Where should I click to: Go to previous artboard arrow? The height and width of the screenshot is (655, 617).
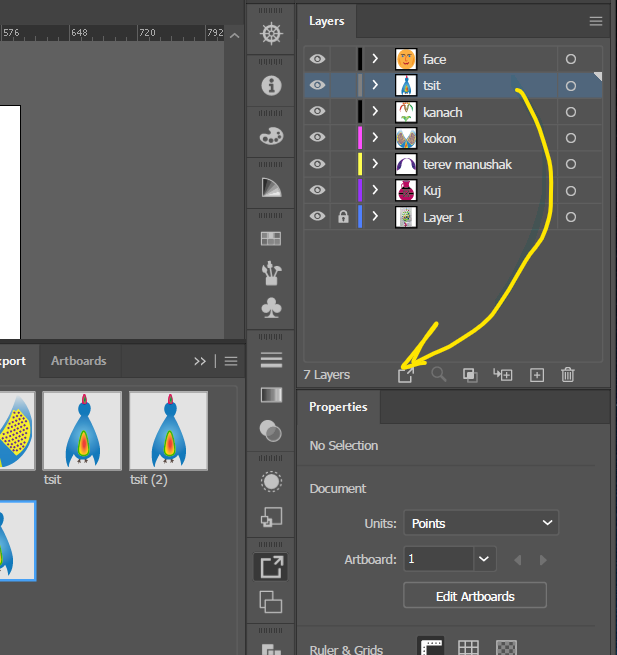click(x=518, y=560)
